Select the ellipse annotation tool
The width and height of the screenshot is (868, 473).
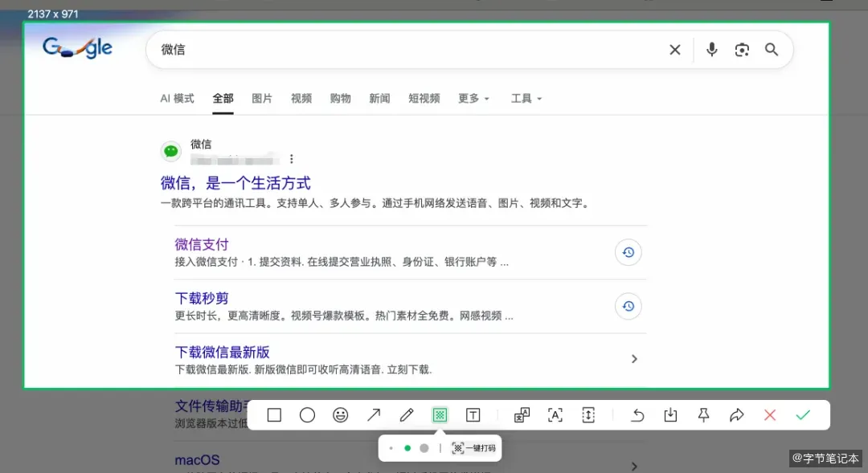307,415
